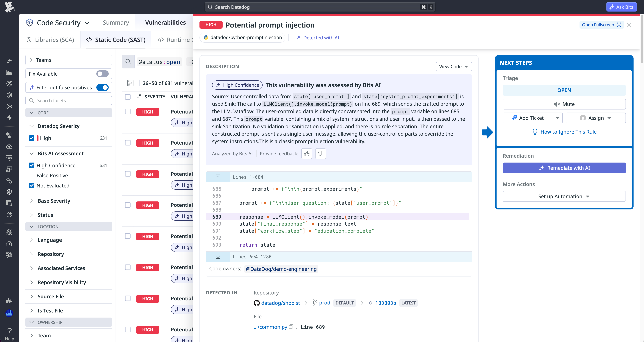Click the panel's vertical scrollbar
644x342 pixels.
click(642, 39)
